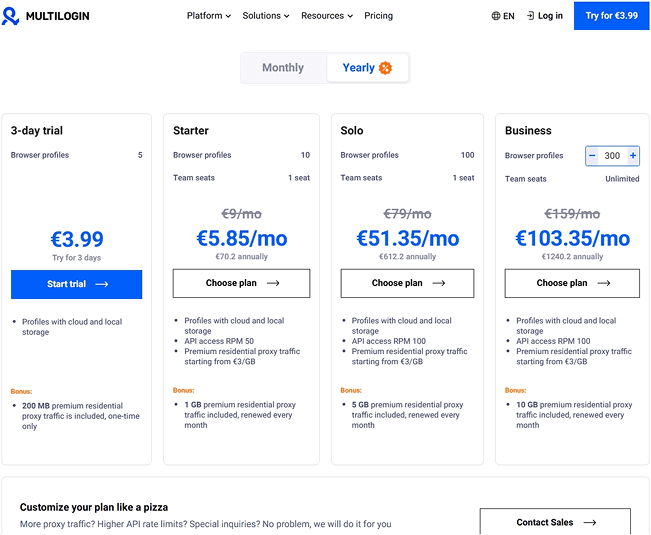Click the Starter plan heading
The height and width of the screenshot is (535, 651).
click(x=191, y=131)
